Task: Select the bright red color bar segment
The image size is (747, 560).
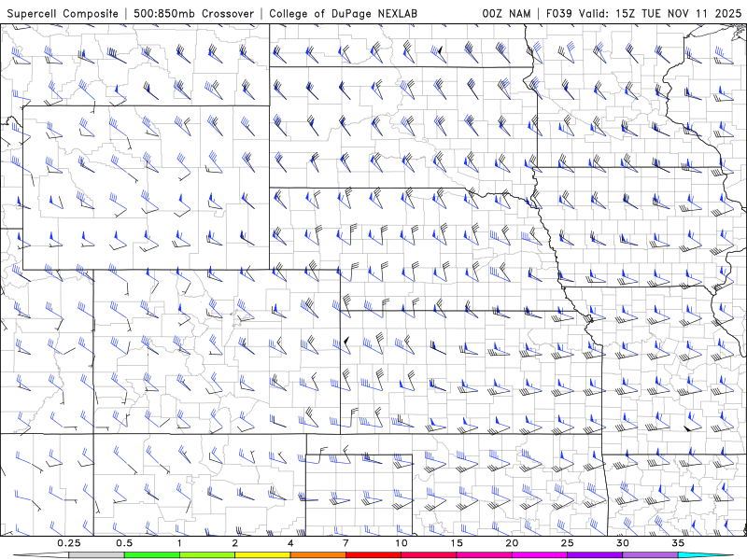Action: tap(373, 555)
